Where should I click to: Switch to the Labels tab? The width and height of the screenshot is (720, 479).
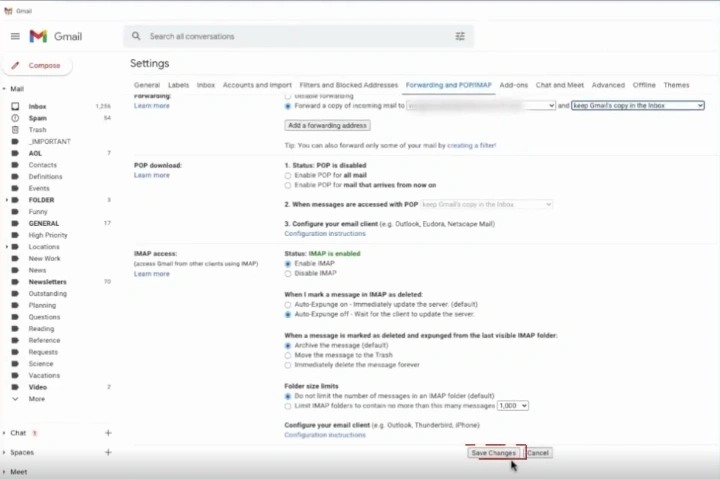click(x=178, y=85)
